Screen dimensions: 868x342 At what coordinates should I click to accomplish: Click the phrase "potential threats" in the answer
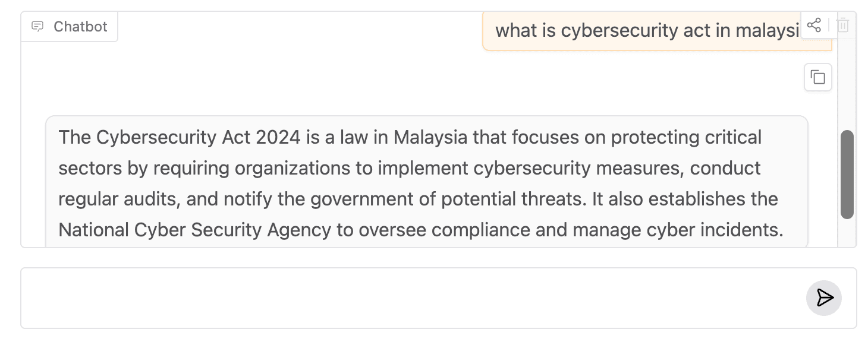click(x=512, y=199)
